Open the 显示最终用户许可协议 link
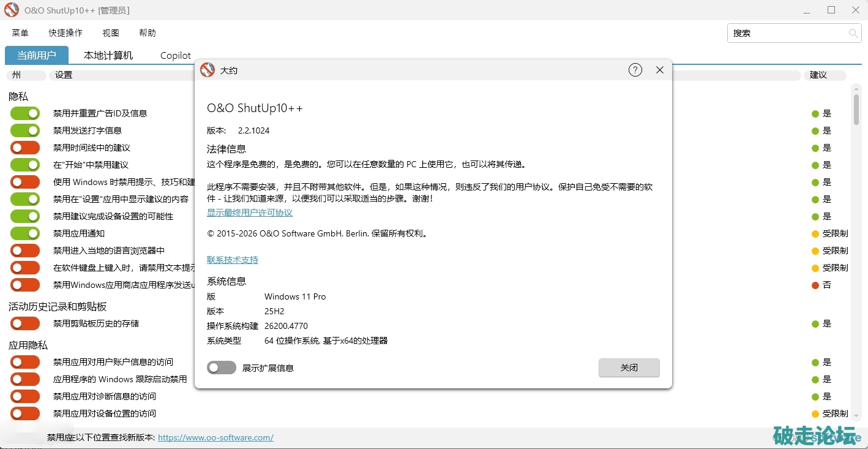 [x=250, y=213]
